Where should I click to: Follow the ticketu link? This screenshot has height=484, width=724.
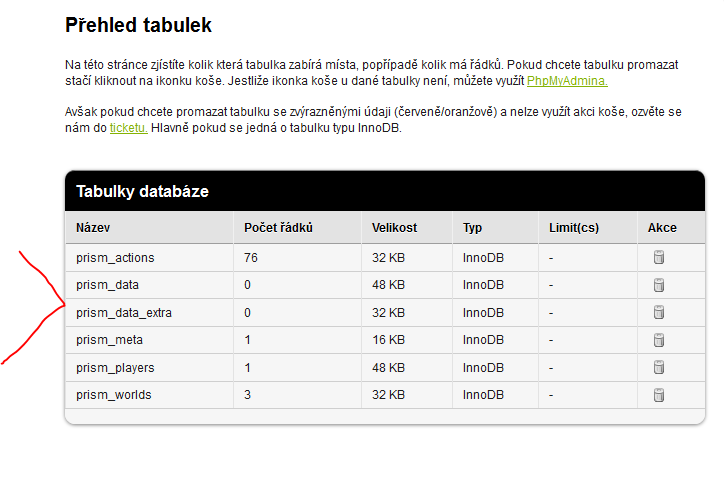click(x=129, y=128)
